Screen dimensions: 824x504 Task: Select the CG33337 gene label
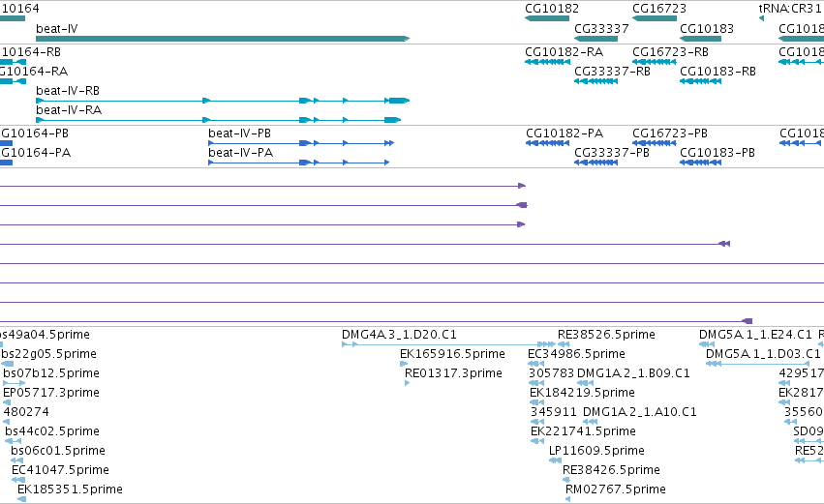click(x=601, y=29)
